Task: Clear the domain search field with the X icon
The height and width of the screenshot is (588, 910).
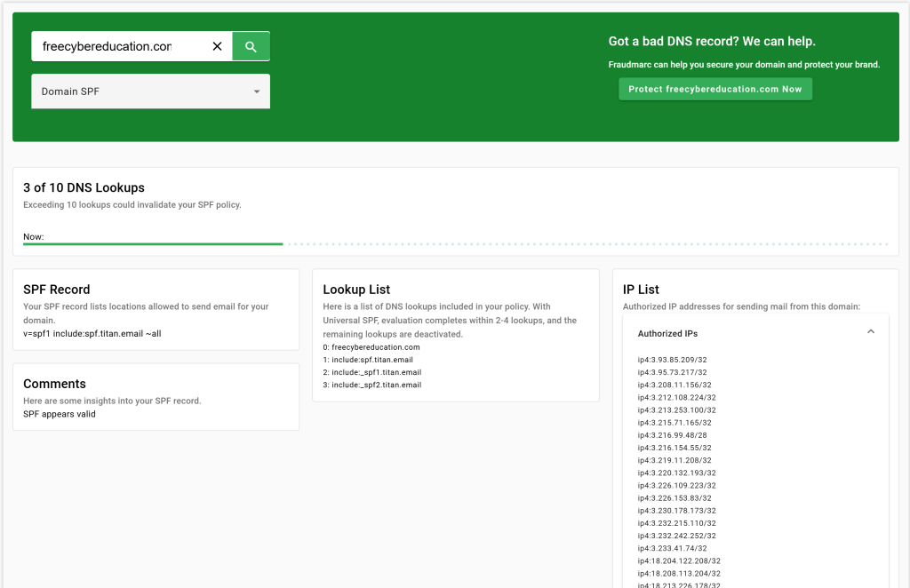Action: (x=217, y=46)
